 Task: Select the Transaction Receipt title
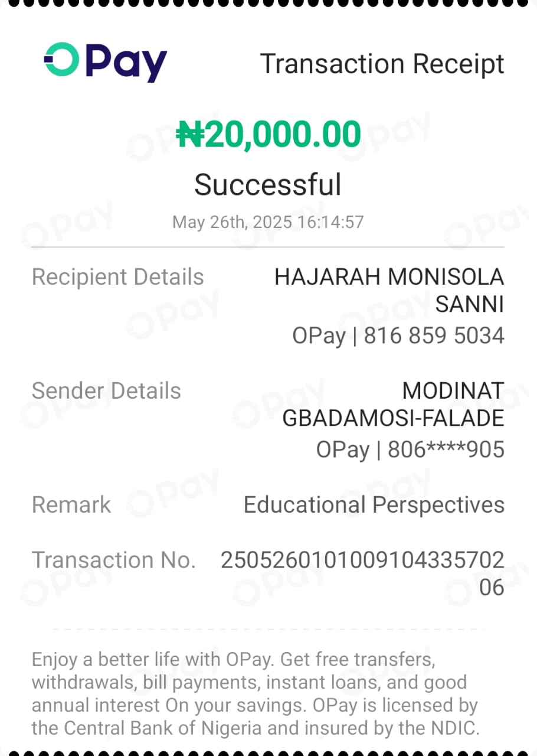tap(382, 64)
